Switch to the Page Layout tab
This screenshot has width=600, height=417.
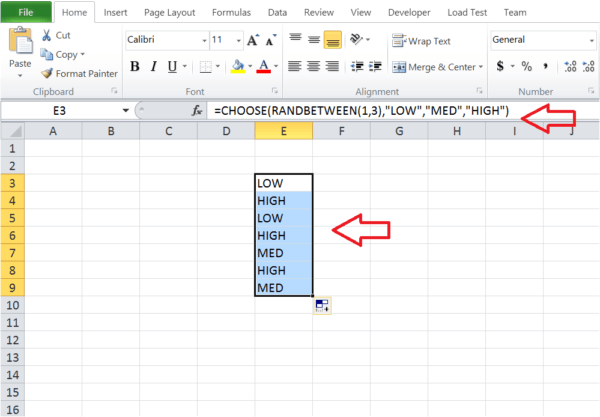click(x=170, y=13)
